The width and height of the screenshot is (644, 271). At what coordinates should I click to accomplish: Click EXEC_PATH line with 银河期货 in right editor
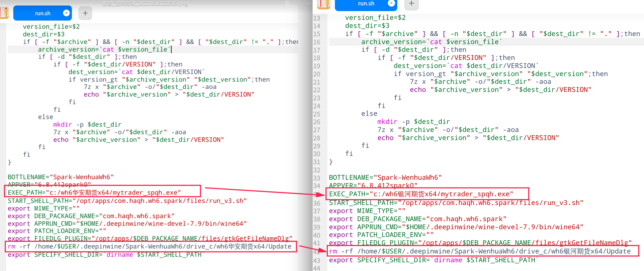click(x=421, y=194)
